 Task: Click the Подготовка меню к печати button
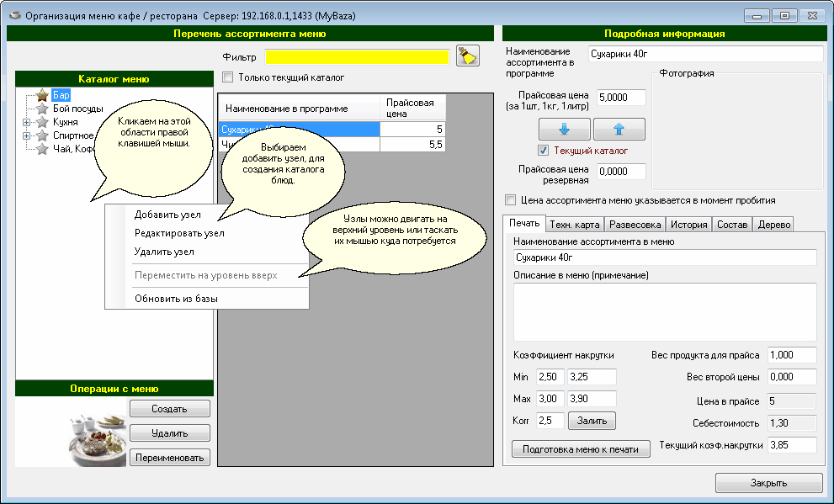click(x=582, y=449)
